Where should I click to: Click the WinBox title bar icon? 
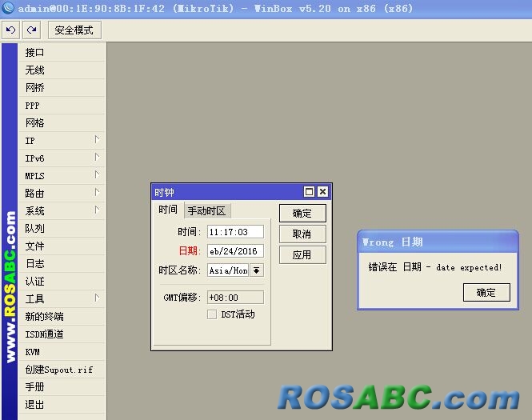click(x=7, y=7)
